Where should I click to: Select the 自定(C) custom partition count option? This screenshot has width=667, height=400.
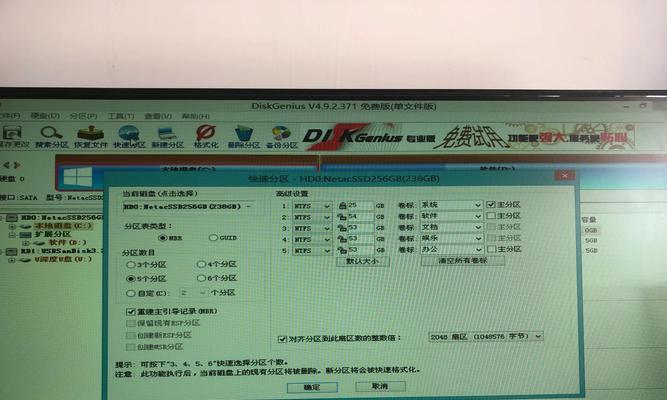click(x=131, y=293)
